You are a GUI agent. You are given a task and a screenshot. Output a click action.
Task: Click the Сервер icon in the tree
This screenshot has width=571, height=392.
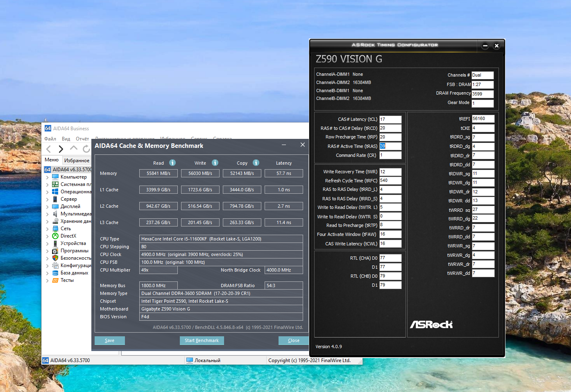55,199
